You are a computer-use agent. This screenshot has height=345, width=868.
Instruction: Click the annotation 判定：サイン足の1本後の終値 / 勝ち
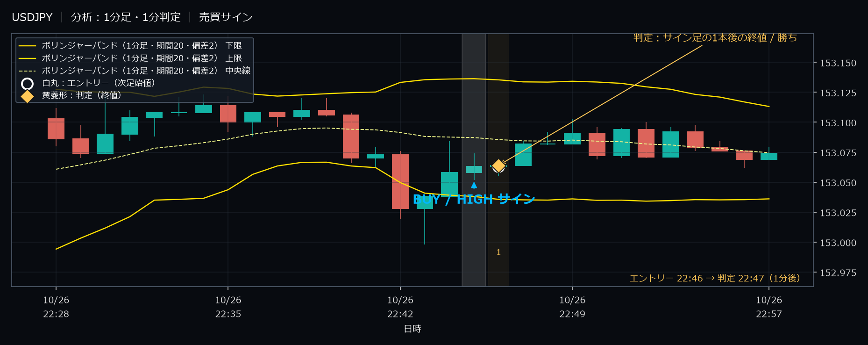click(x=715, y=38)
